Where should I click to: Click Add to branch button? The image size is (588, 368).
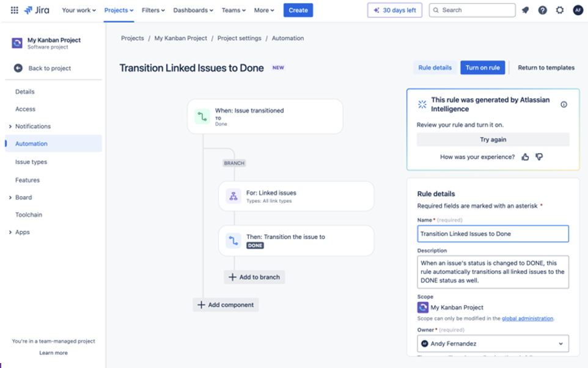click(254, 277)
